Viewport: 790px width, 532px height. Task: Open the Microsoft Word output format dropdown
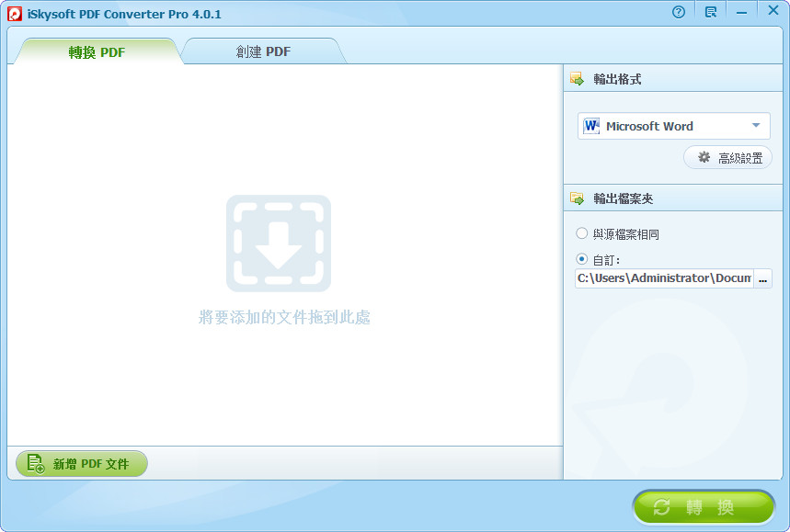(673, 126)
